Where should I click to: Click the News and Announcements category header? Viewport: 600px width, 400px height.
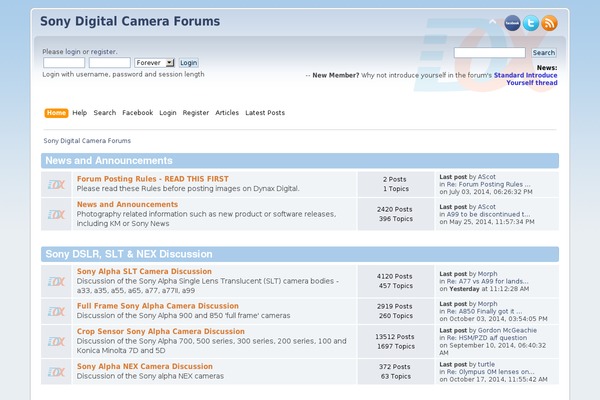(109, 161)
